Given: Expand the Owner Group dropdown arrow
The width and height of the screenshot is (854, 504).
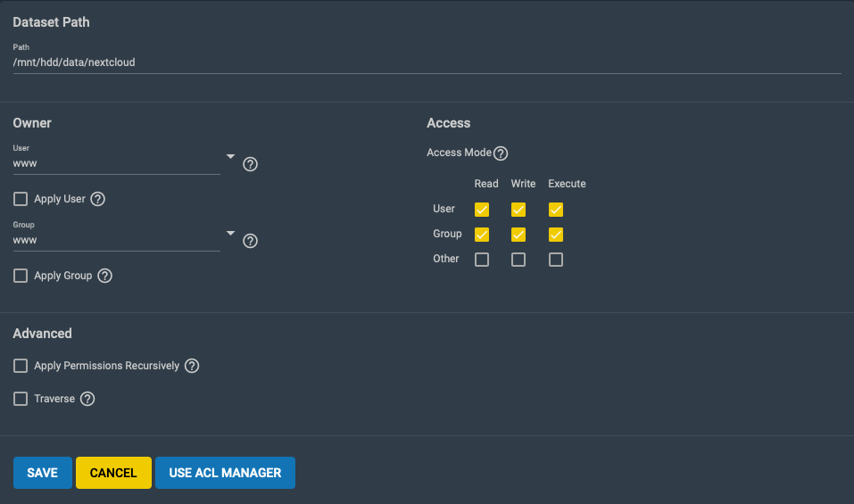Looking at the screenshot, I should pyautogui.click(x=230, y=233).
